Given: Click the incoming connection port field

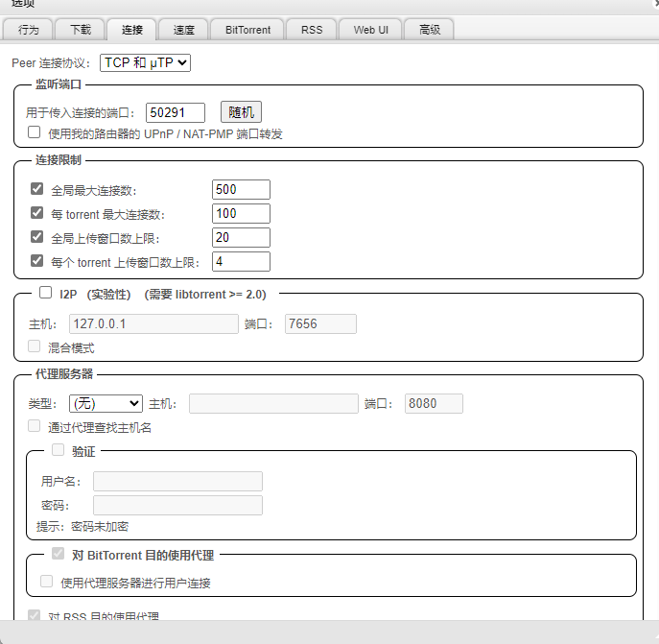Looking at the screenshot, I should (x=176, y=112).
